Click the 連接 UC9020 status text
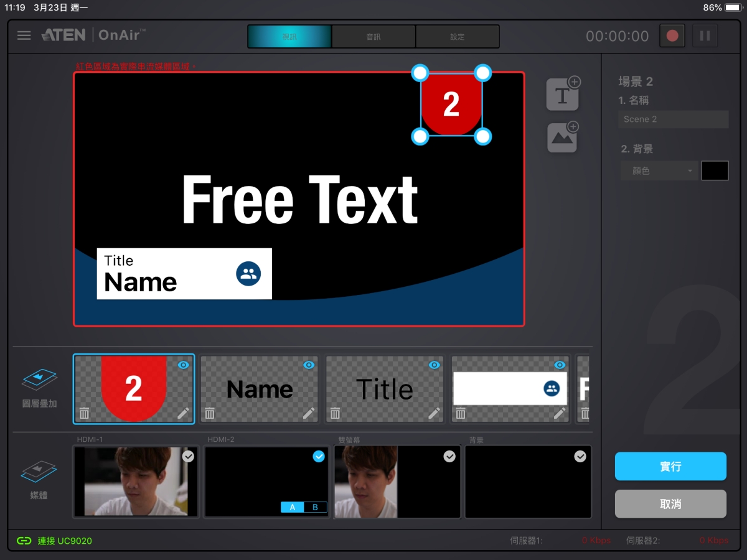The image size is (747, 560). click(x=65, y=541)
